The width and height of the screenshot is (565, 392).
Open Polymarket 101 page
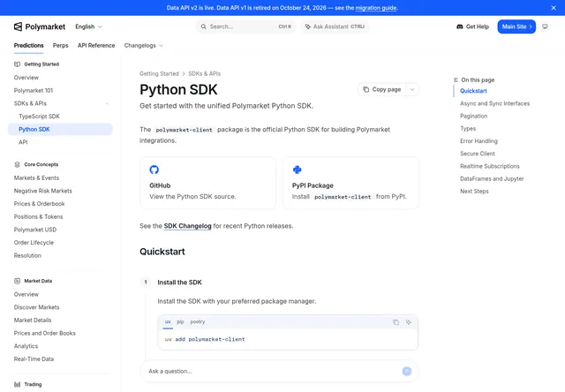click(34, 90)
